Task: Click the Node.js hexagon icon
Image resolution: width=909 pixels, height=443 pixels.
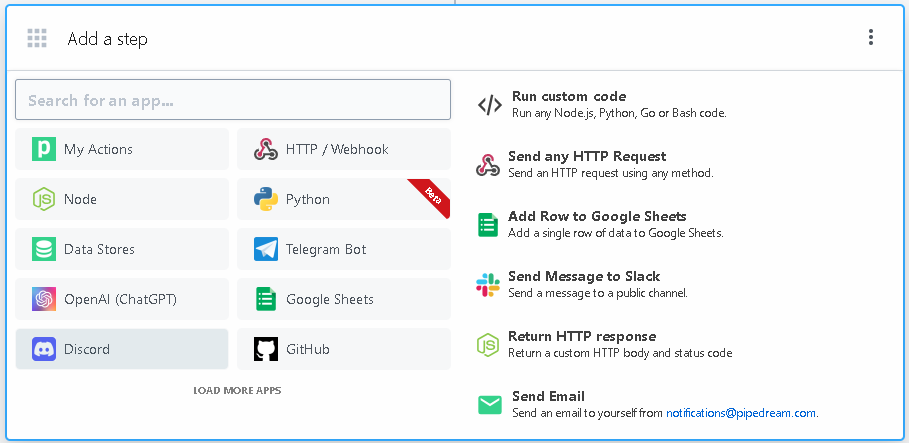Action: coord(44,199)
